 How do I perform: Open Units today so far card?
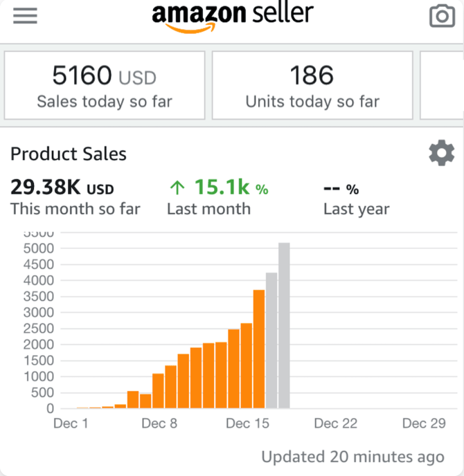click(x=312, y=85)
